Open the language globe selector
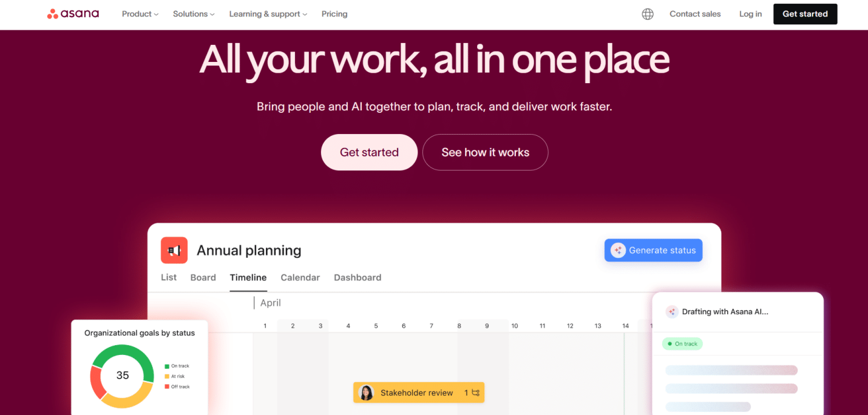868x415 pixels. click(x=648, y=14)
